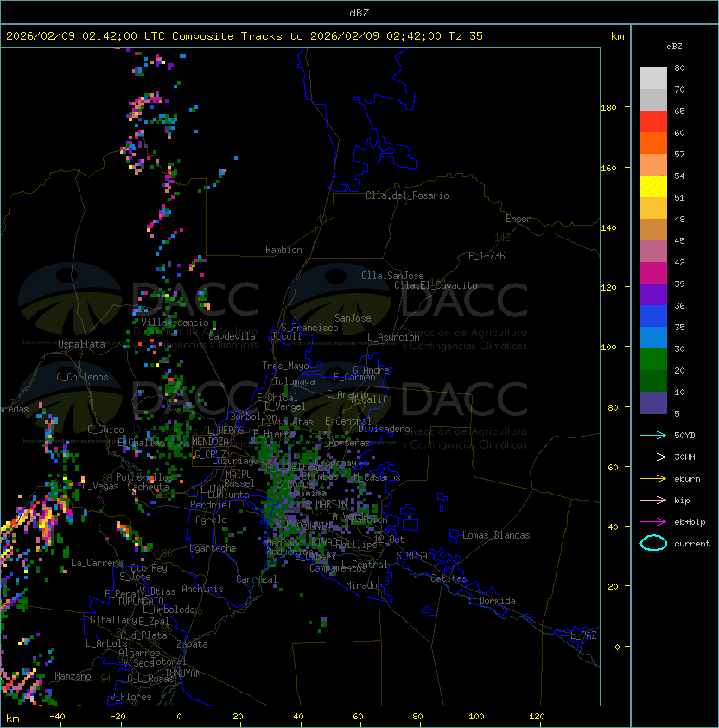Click the 'S_Francisco' map label
719x728 pixels.
[x=309, y=328]
